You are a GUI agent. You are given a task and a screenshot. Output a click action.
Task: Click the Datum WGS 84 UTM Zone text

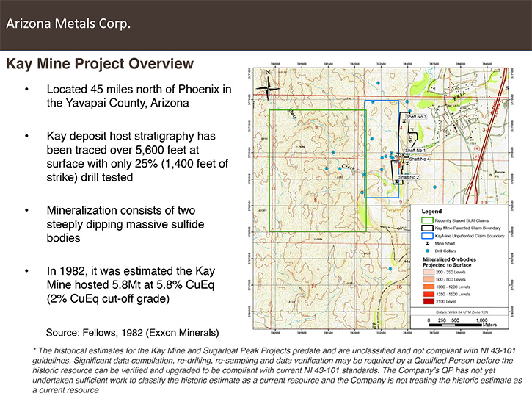[462, 312]
